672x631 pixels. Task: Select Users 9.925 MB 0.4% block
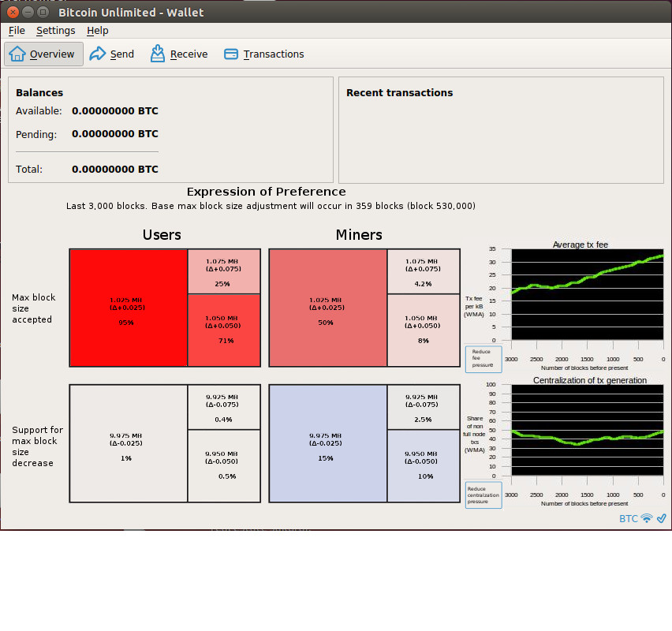(224, 407)
